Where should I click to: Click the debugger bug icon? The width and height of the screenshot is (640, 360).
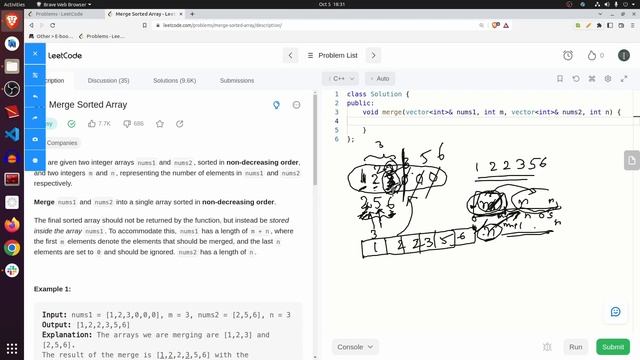pos(547,347)
